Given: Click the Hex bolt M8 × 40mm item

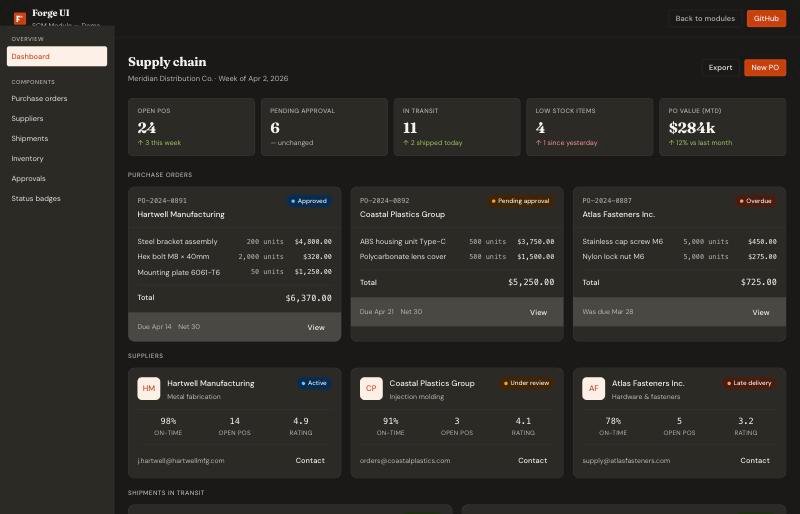Looking at the screenshot, I should [x=234, y=257].
